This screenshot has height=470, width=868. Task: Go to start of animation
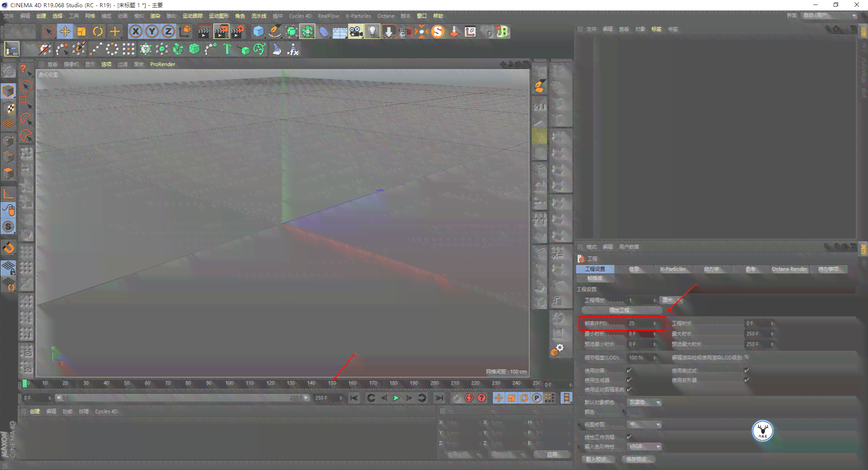point(354,398)
